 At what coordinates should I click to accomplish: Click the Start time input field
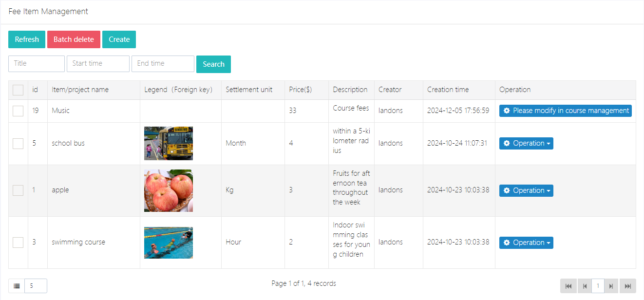pyautogui.click(x=98, y=64)
